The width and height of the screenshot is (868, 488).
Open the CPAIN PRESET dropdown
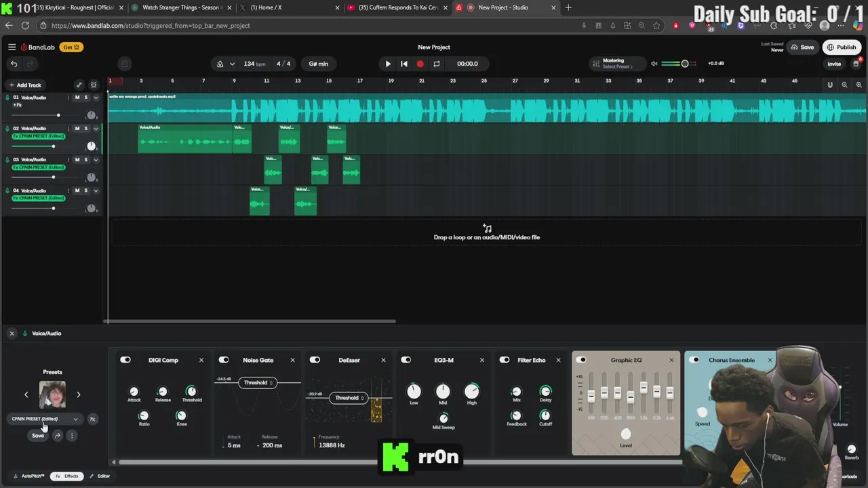point(45,419)
